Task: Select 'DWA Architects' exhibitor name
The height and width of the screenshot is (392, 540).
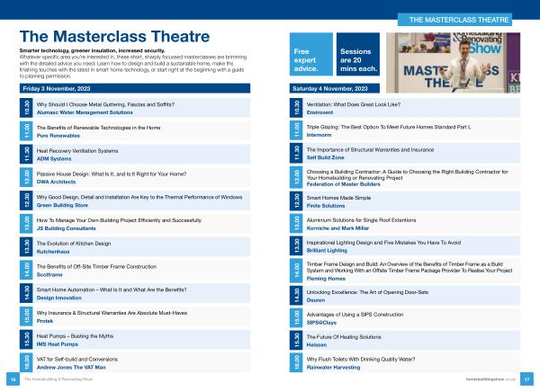Action: (x=56, y=182)
